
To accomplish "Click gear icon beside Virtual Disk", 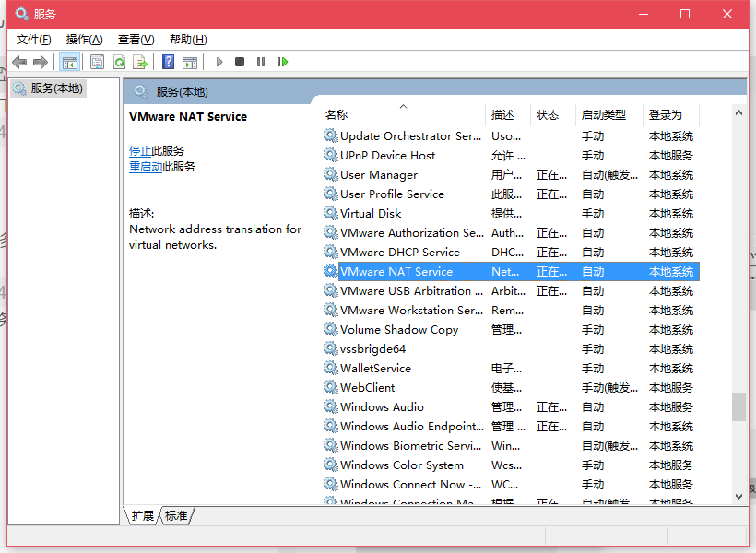I will 330,213.
